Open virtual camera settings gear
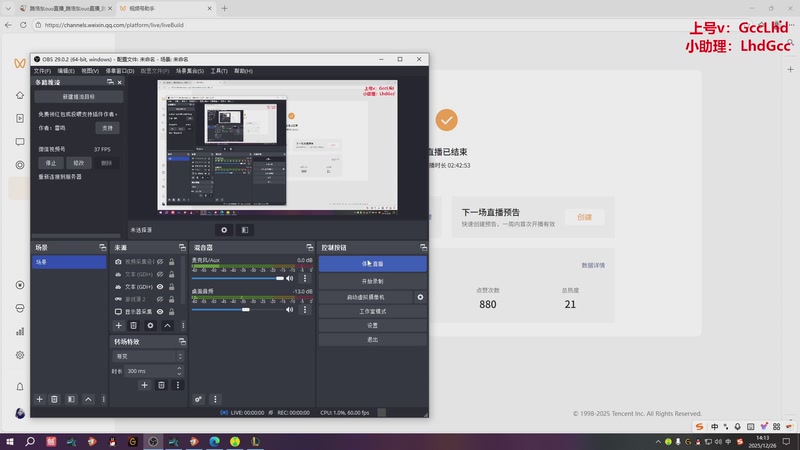 (420, 297)
